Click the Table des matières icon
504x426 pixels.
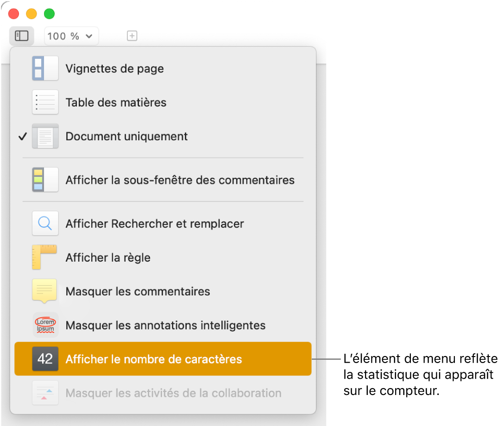coord(45,102)
